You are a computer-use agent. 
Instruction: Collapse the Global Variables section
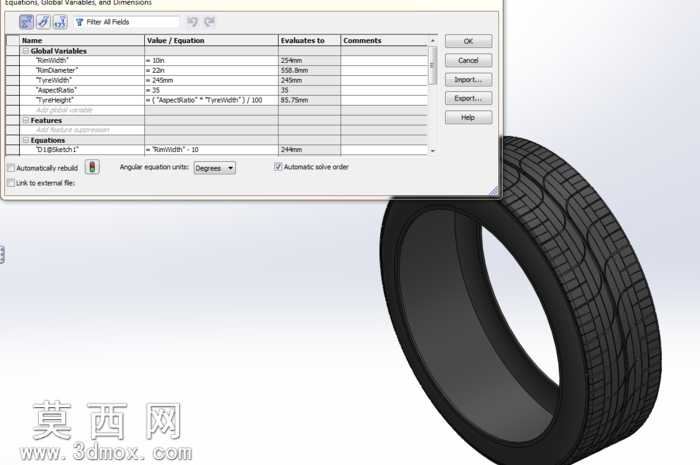click(26, 51)
